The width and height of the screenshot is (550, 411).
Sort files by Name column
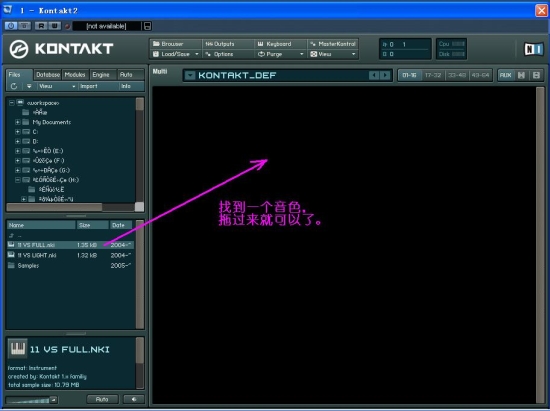click(x=41, y=225)
